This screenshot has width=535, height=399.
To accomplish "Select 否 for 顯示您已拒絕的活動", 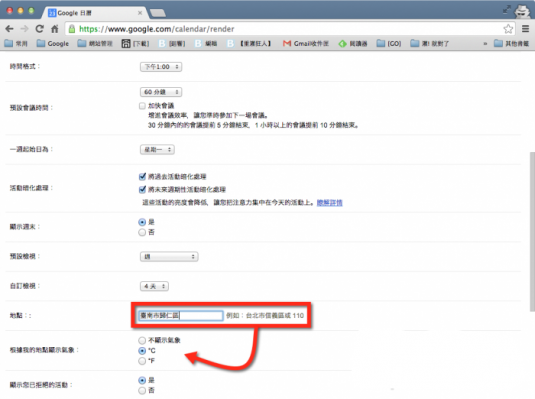I will (142, 390).
